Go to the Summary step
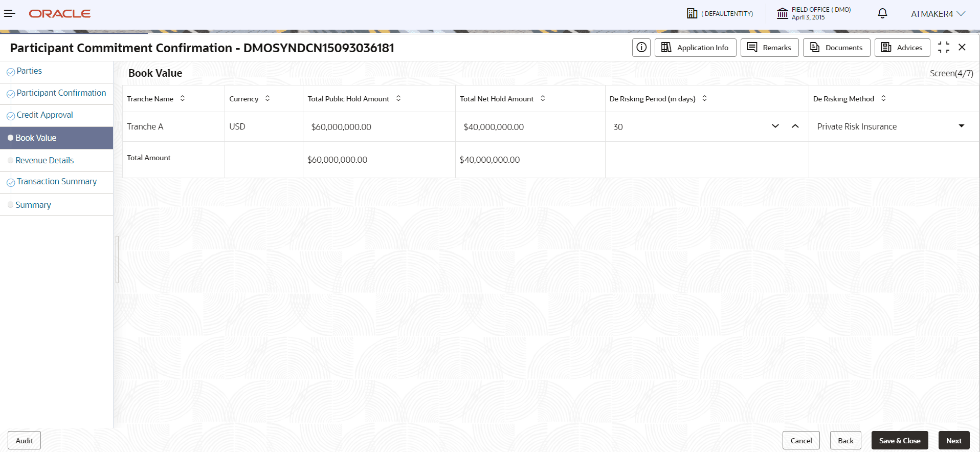 [33, 205]
